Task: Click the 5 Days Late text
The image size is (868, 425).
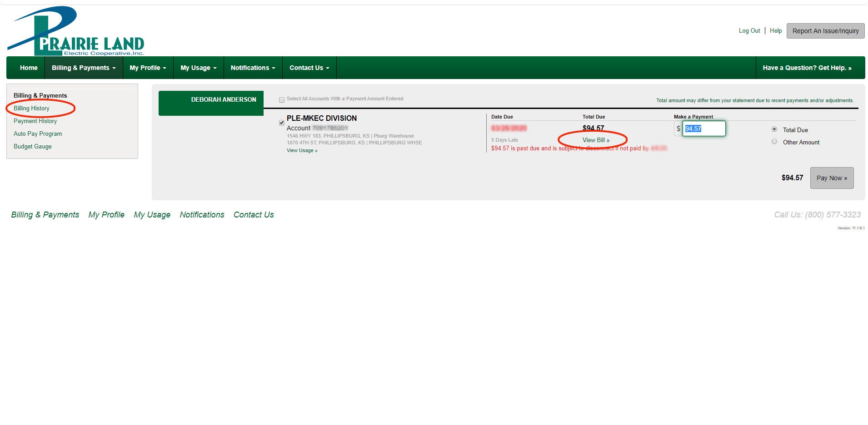Action: tap(504, 140)
